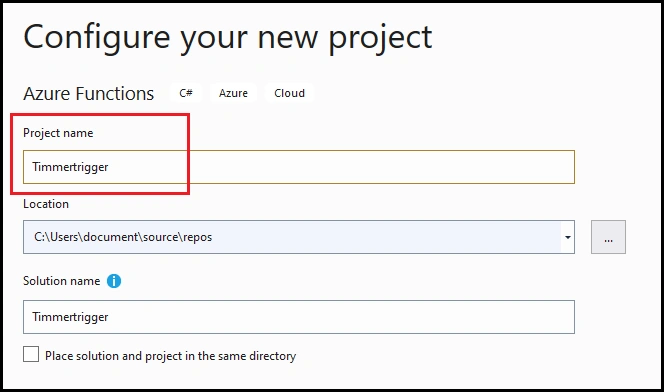The image size is (664, 392).
Task: Click Timmertrigger text in Project name field
Action: [x=70, y=167]
